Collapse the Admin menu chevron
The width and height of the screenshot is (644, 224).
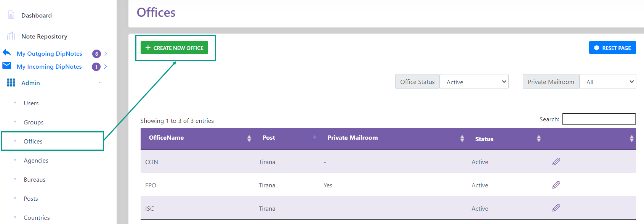click(100, 82)
